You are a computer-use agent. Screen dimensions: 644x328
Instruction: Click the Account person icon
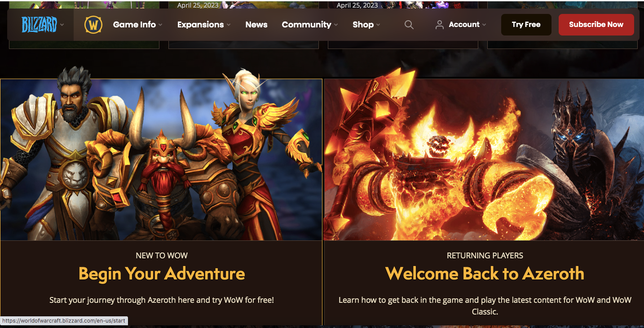click(x=439, y=25)
